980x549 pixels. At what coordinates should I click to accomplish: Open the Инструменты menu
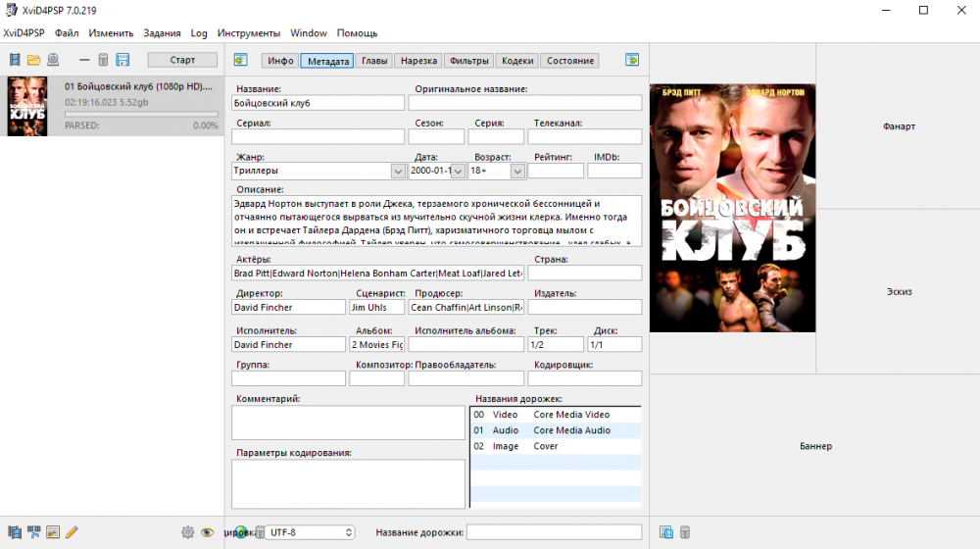(248, 33)
